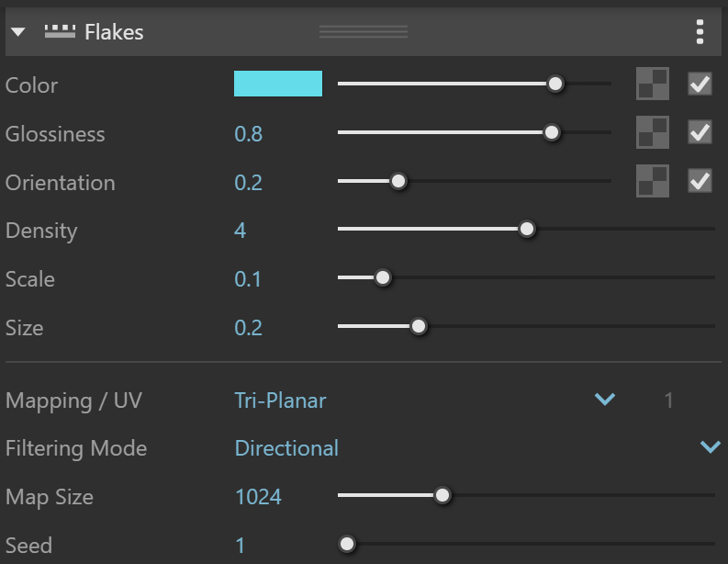Click the Glossiness value 0.8 field
728x564 pixels.
(x=248, y=134)
